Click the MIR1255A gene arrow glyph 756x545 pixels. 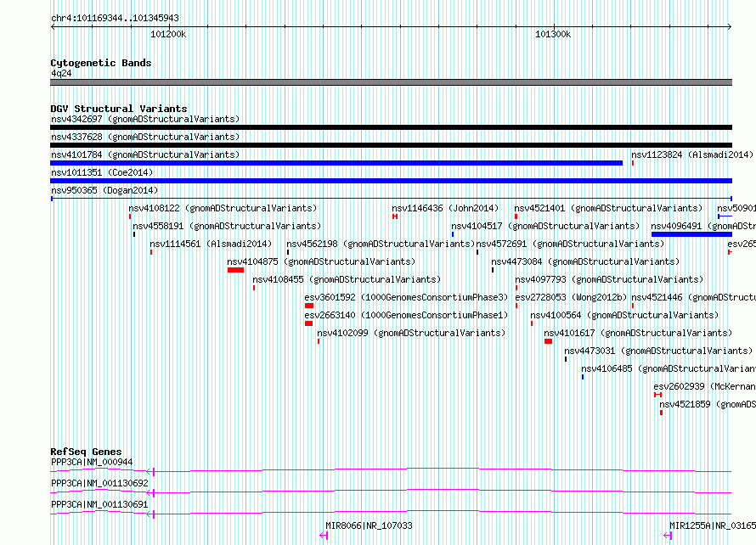(668, 536)
